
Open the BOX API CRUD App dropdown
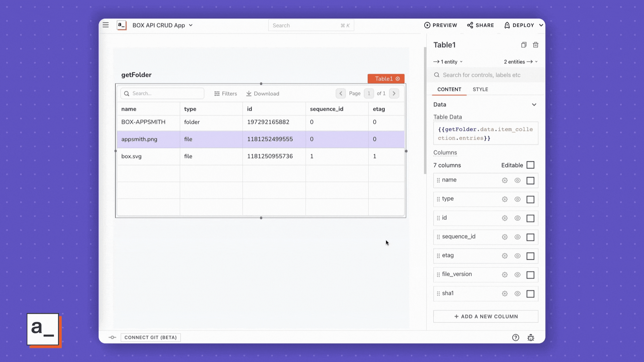point(163,25)
